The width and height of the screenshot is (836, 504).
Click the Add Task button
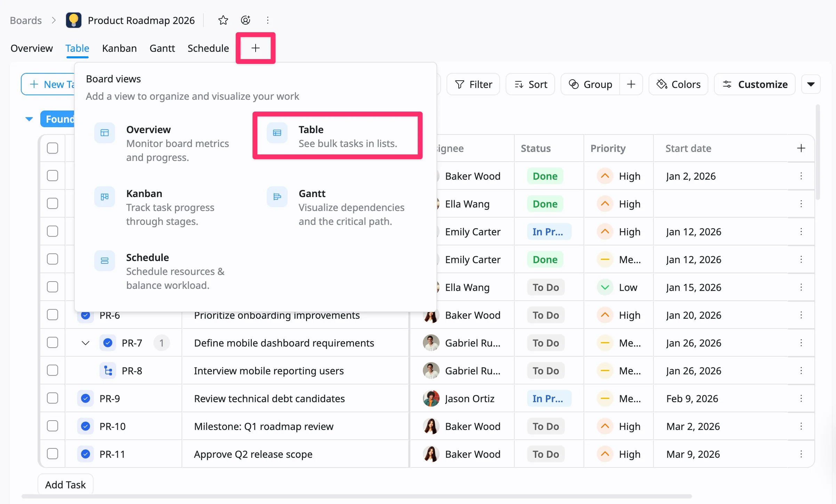click(x=65, y=485)
